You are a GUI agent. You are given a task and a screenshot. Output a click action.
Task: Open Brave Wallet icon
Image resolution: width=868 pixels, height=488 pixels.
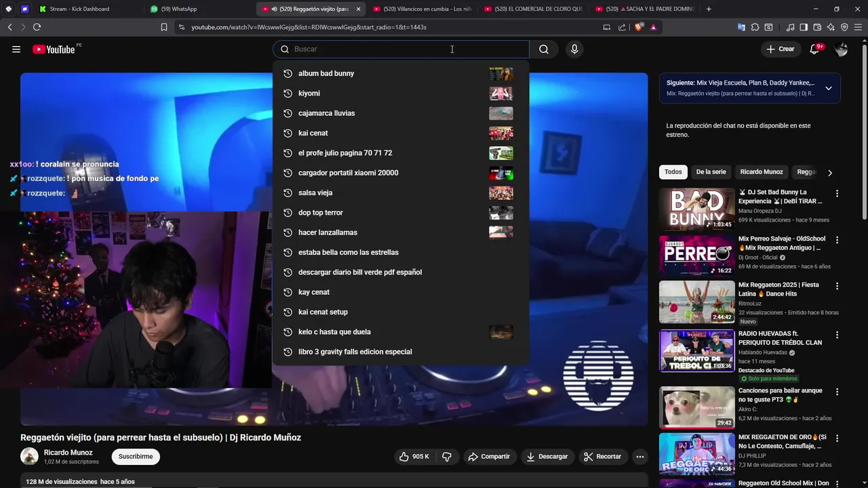817,27
